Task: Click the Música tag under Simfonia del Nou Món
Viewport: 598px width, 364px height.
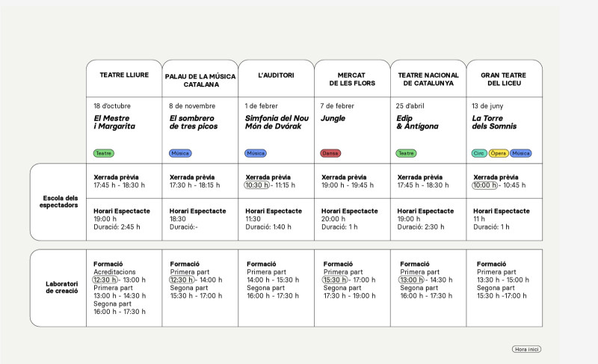Action: tap(256, 153)
